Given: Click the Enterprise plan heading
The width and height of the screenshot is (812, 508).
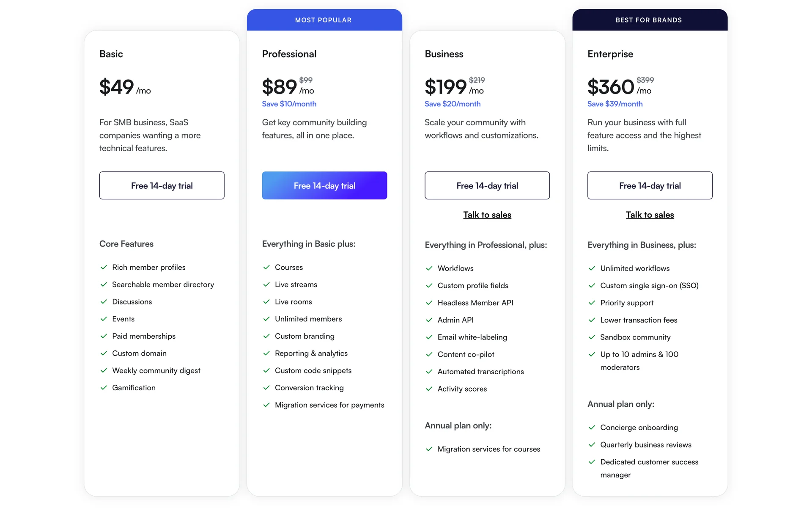Looking at the screenshot, I should (x=610, y=54).
